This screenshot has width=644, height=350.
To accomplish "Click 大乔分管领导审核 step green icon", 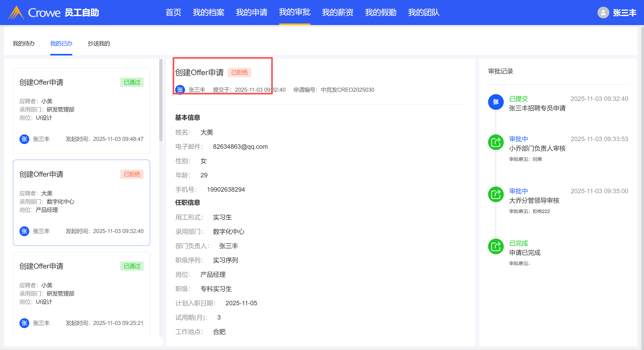I will (495, 194).
